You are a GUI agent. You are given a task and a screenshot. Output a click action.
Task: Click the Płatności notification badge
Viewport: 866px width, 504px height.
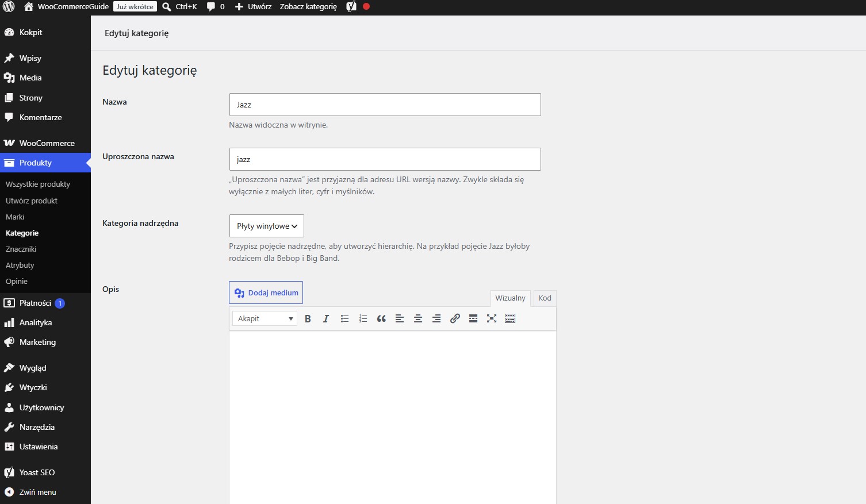(x=60, y=303)
